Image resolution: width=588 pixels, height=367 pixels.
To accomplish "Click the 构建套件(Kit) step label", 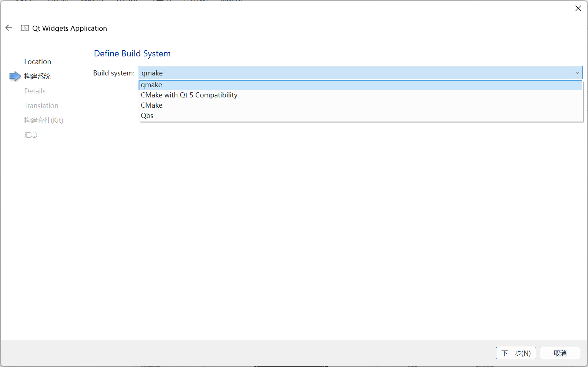I will pyautogui.click(x=44, y=120).
